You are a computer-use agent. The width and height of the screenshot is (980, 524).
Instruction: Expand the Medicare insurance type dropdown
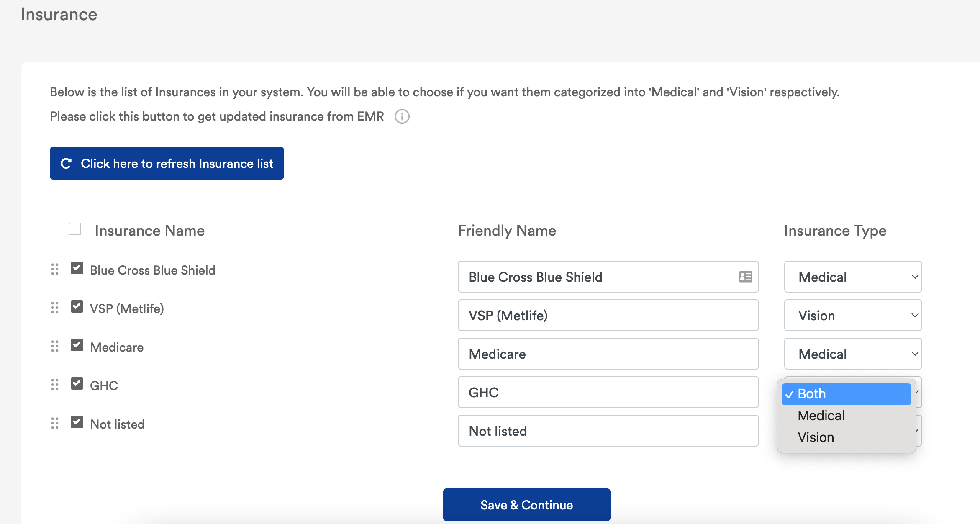853,354
